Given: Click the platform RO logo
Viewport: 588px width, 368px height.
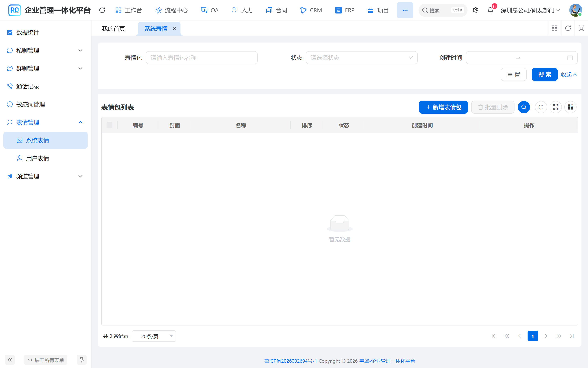Looking at the screenshot, I should tap(14, 10).
